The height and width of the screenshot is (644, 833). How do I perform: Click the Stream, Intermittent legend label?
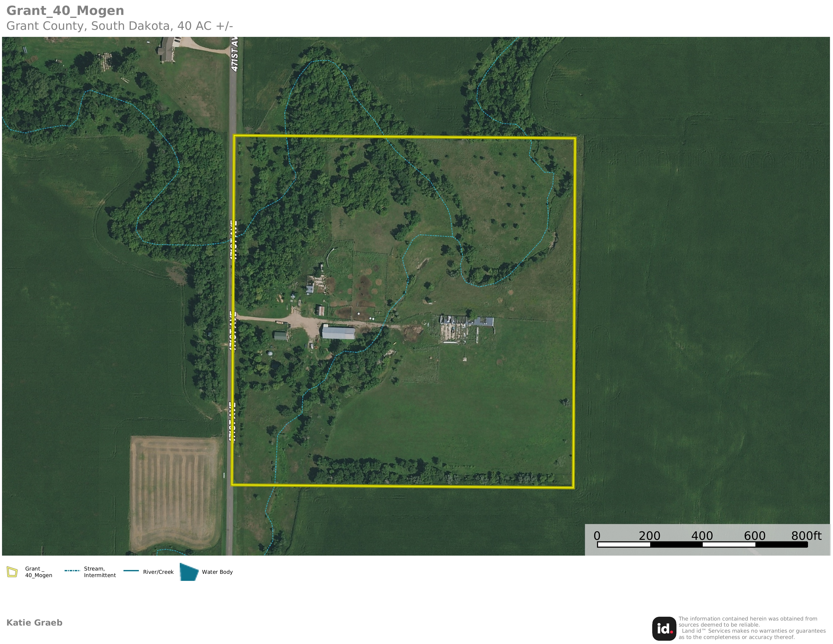tap(99, 572)
